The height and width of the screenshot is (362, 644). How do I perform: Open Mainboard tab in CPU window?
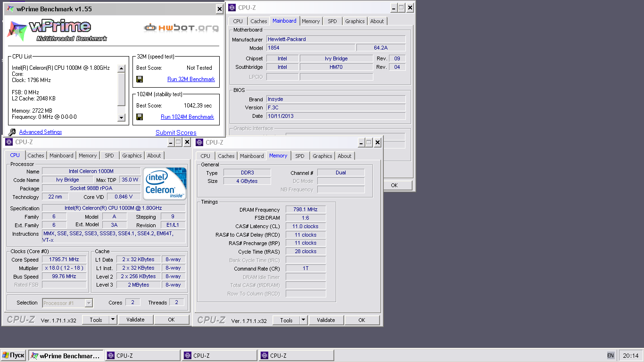coord(62,156)
